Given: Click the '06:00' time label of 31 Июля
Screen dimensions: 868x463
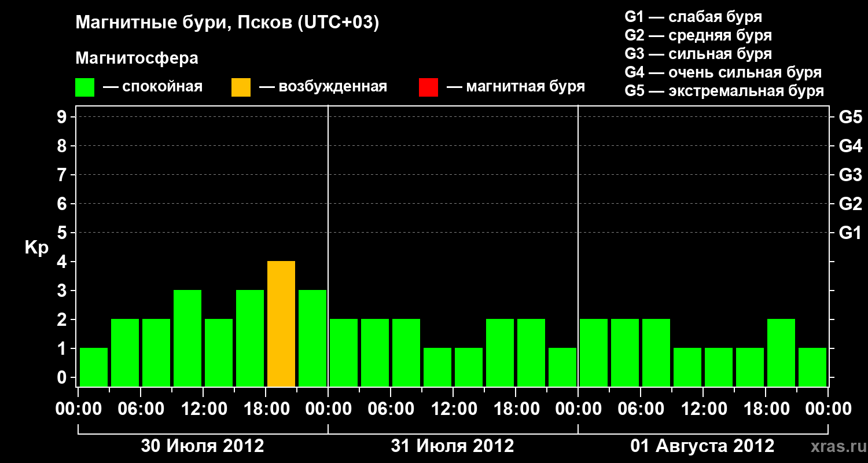Looking at the screenshot, I should coord(391,409).
